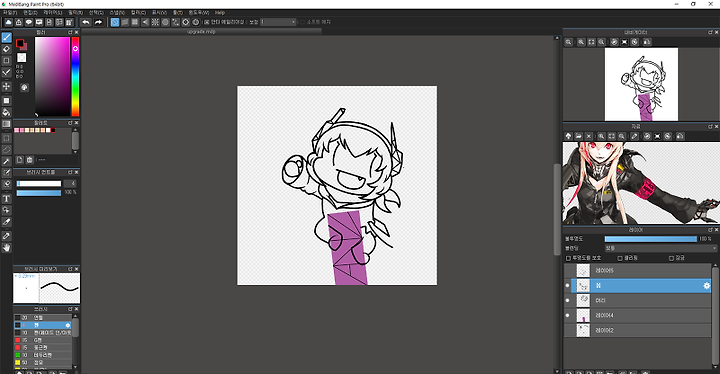
Task: Select the rectangular Select tool
Action: coord(6,138)
